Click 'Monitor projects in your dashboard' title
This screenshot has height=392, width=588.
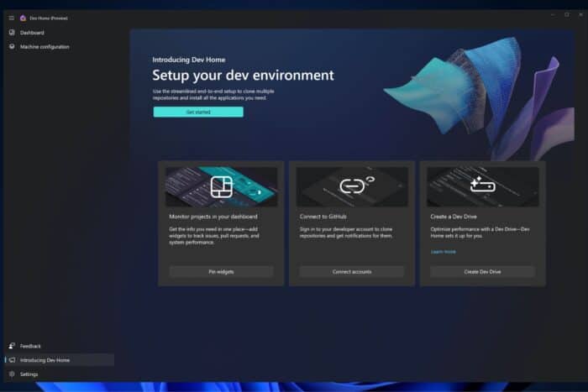click(x=213, y=217)
